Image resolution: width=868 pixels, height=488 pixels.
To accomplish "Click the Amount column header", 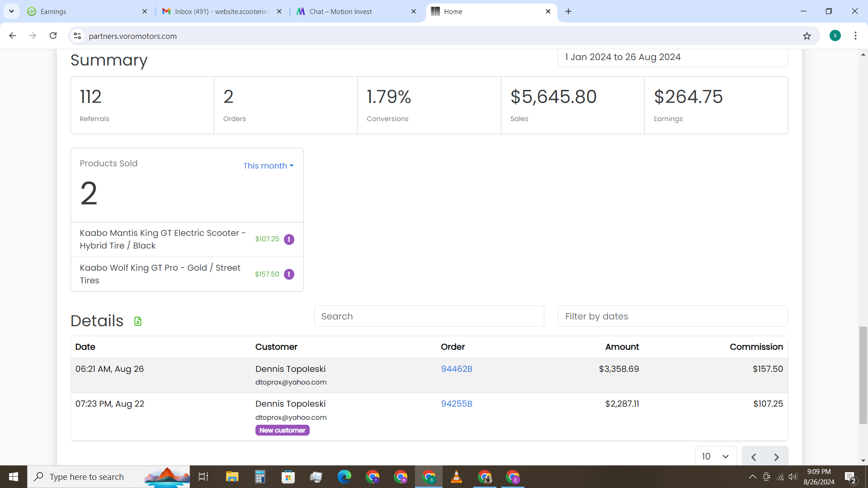I will tap(622, 347).
